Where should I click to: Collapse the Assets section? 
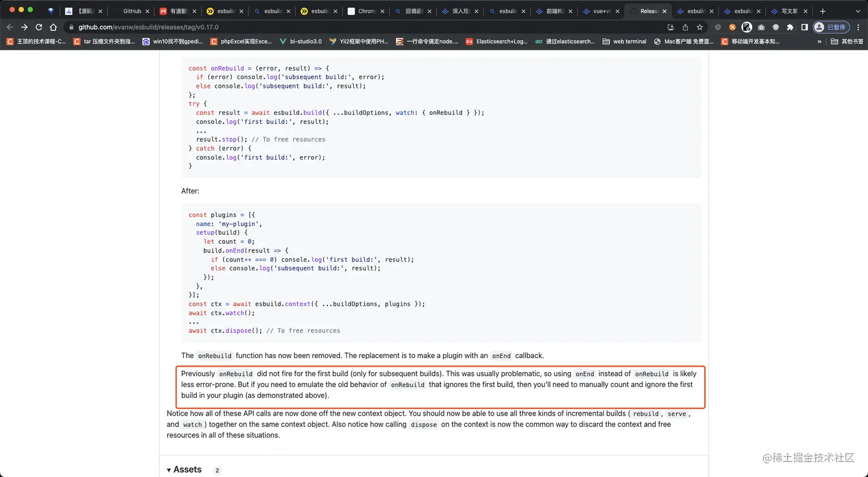coord(184,470)
